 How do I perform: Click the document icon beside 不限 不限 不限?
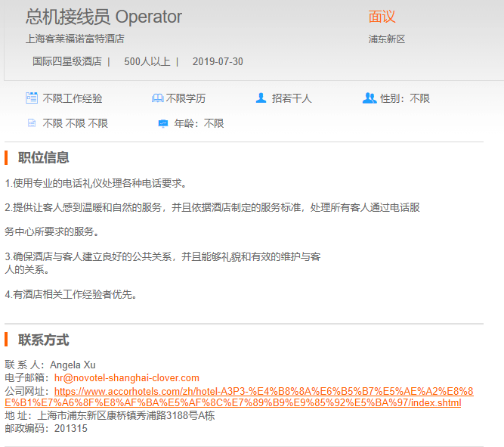pyautogui.click(x=32, y=123)
